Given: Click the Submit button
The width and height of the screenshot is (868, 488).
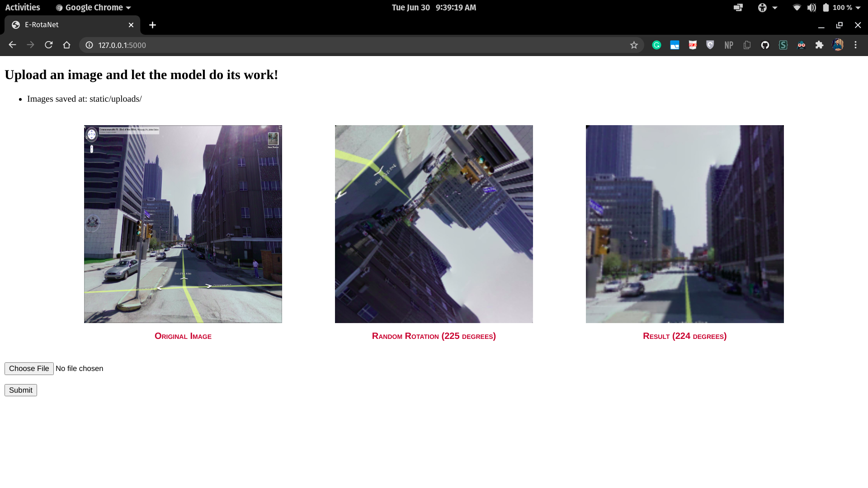Looking at the screenshot, I should tap(21, 390).
